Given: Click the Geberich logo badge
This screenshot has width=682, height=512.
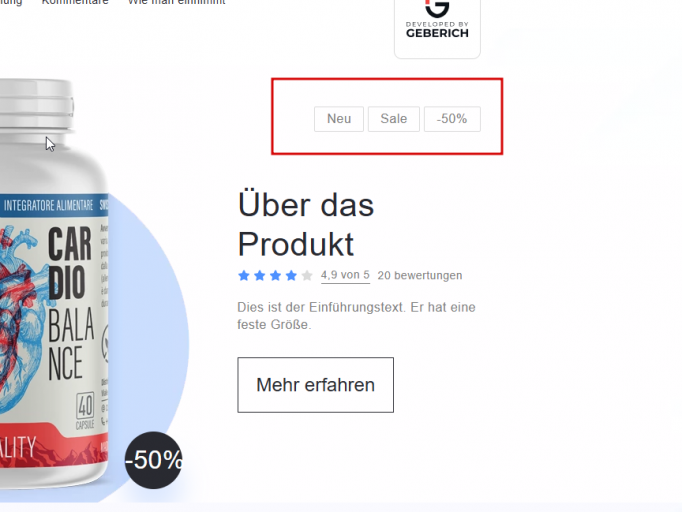Looking at the screenshot, I should (437, 26).
